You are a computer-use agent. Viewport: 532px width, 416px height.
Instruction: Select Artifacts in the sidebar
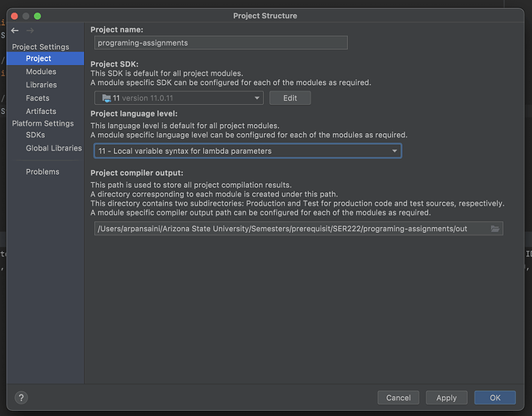(41, 111)
